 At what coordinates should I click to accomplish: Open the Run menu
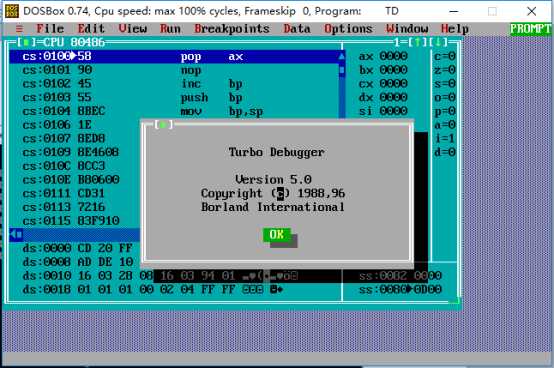point(170,29)
